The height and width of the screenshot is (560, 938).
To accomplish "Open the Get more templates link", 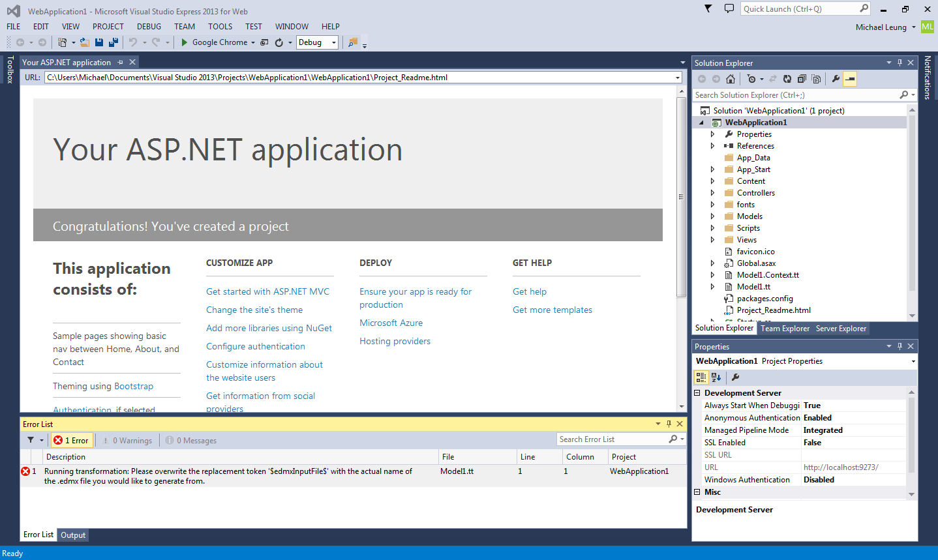I will coord(552,310).
